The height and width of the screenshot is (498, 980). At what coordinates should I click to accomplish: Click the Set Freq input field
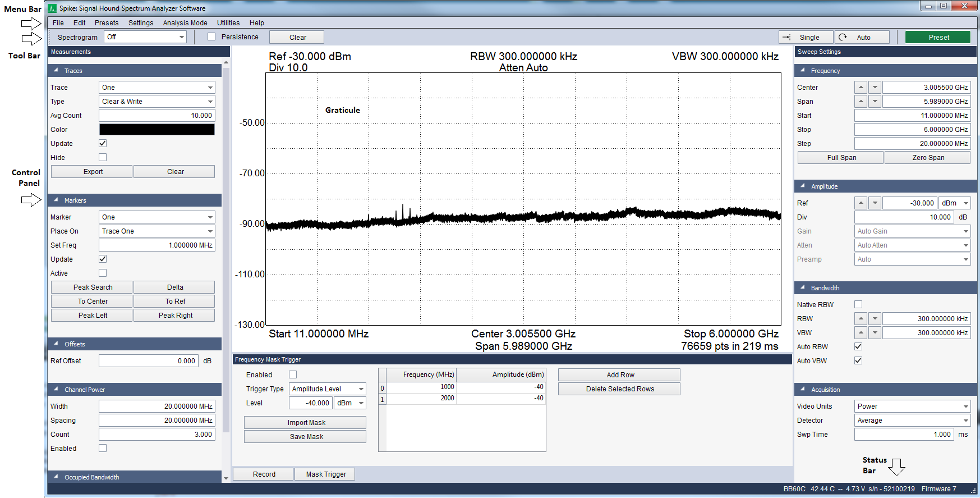click(157, 245)
